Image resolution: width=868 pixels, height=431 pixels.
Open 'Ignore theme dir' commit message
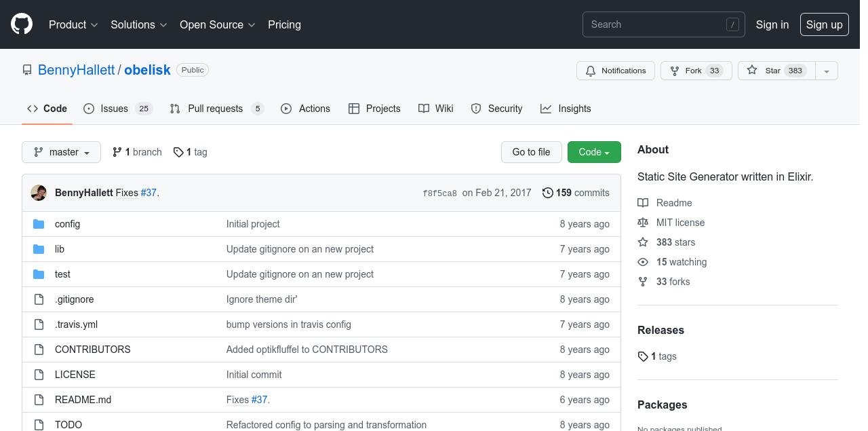coord(262,299)
